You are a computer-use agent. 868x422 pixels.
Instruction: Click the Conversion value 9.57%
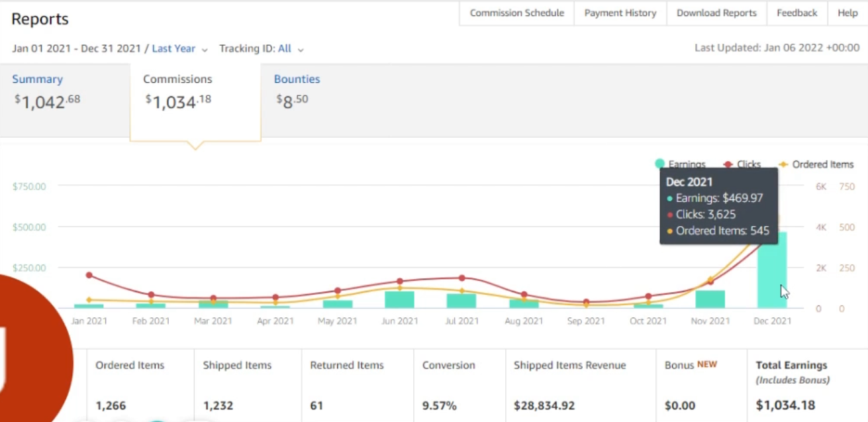tap(440, 405)
